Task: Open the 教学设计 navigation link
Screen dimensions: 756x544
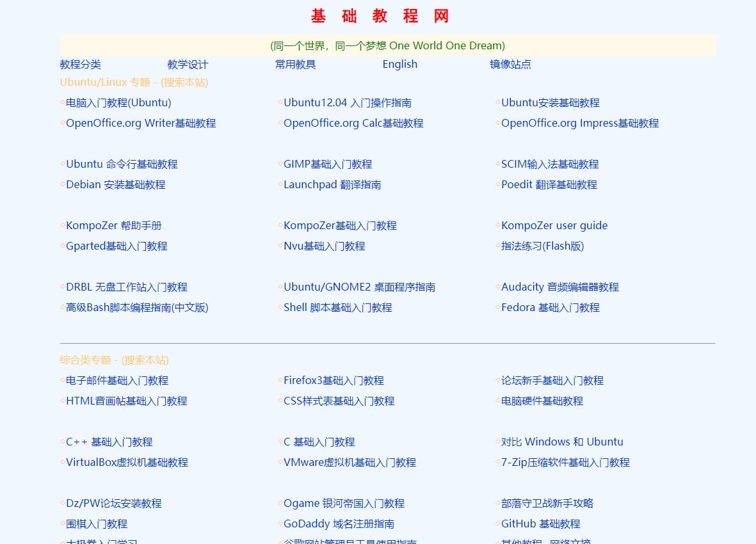Action: click(x=188, y=64)
